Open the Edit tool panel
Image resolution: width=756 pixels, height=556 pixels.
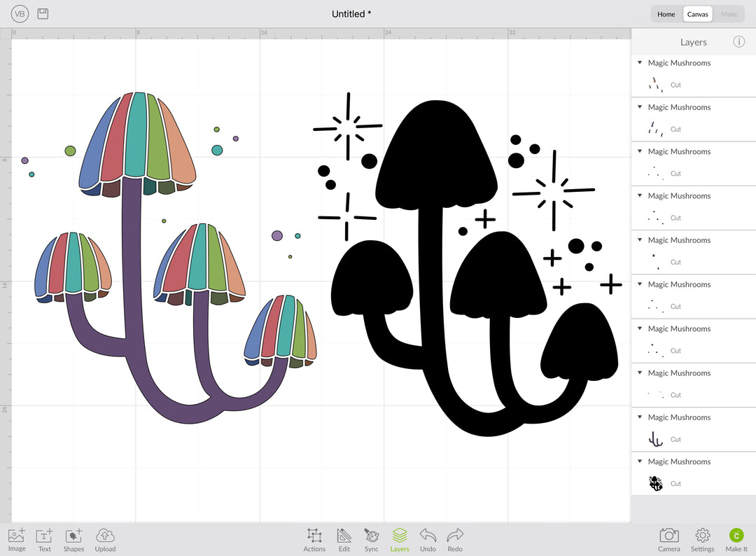(344, 536)
